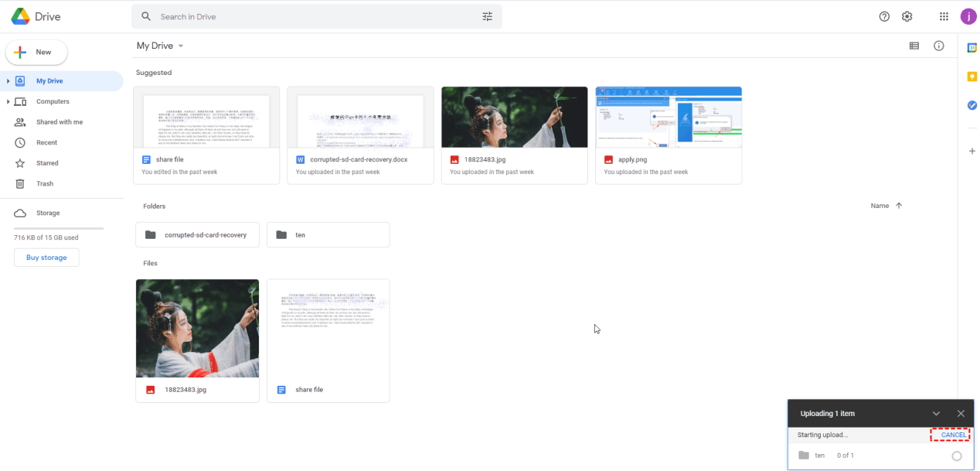Open suggested 18823483.jpg card
The image size is (980, 471).
coord(515,135)
